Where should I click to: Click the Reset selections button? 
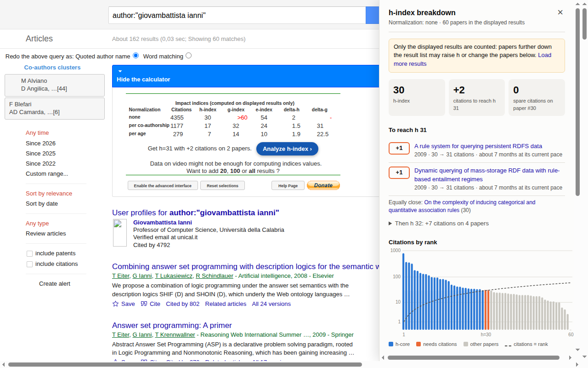click(222, 185)
